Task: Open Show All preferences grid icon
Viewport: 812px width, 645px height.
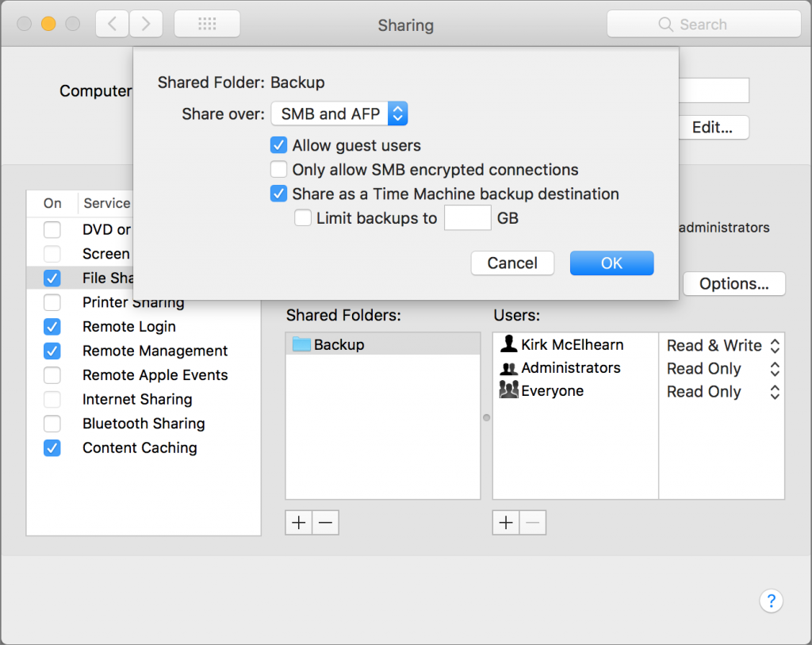Action: click(207, 23)
